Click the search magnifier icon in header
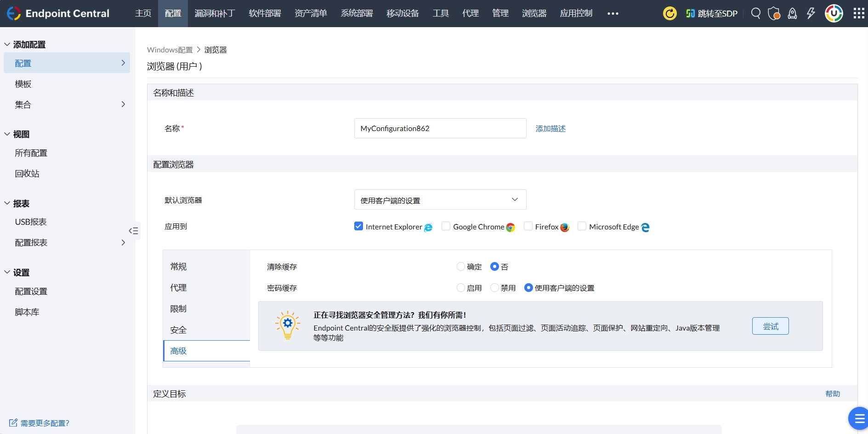The image size is (868, 434). [x=755, y=13]
